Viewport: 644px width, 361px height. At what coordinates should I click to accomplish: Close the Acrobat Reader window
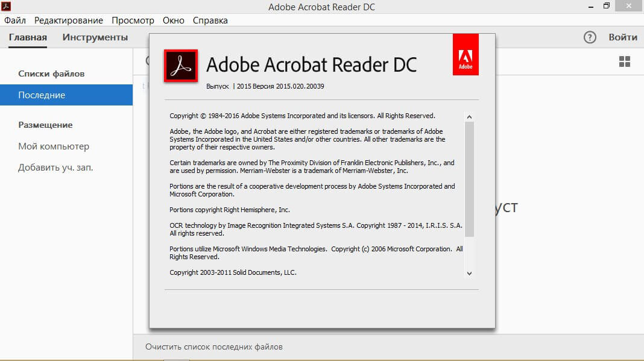[x=629, y=6]
